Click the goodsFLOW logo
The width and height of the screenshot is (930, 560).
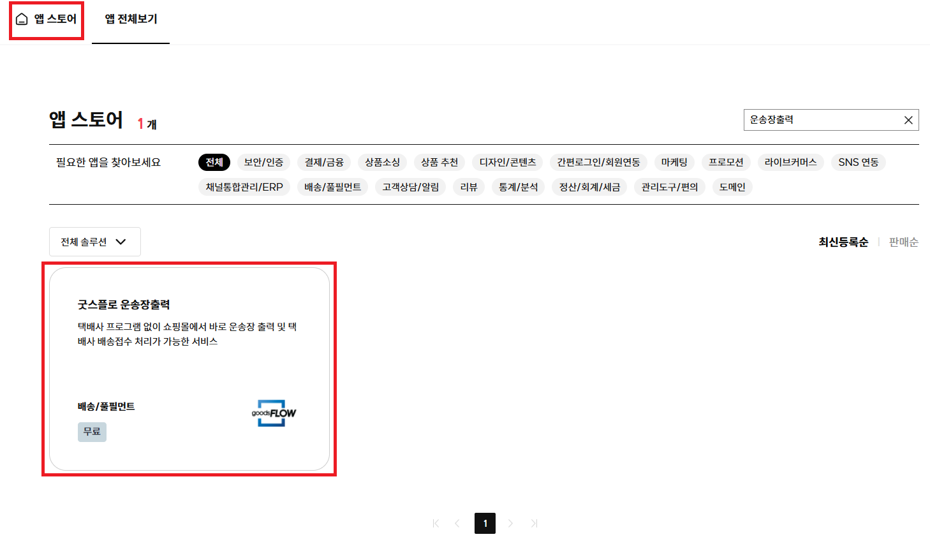coord(274,413)
